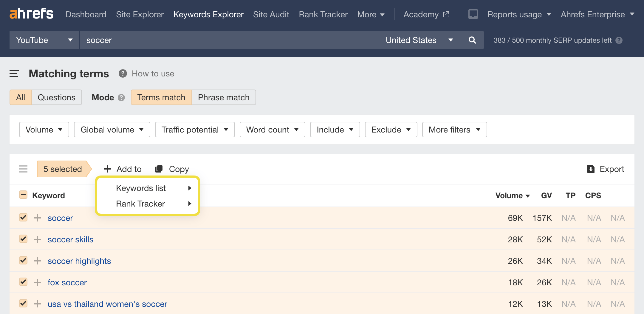644x314 pixels.
Task: Toggle the select-all Keyword header checkbox
Action: coord(23,195)
